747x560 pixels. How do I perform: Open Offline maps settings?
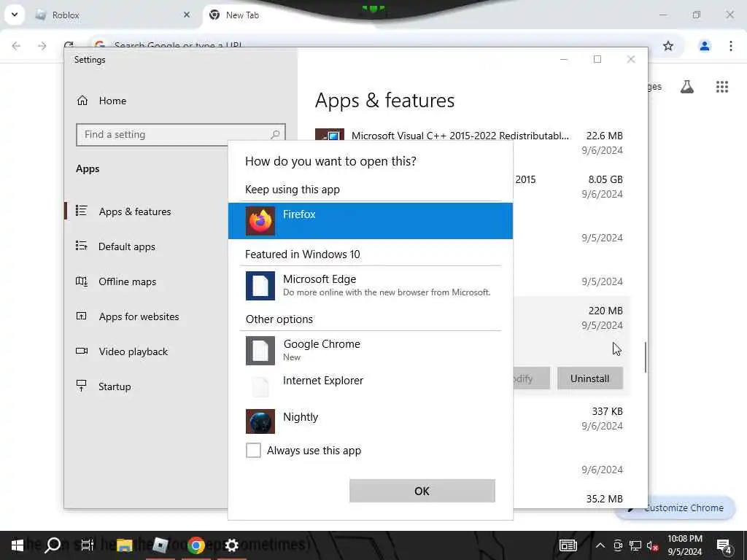tap(127, 282)
